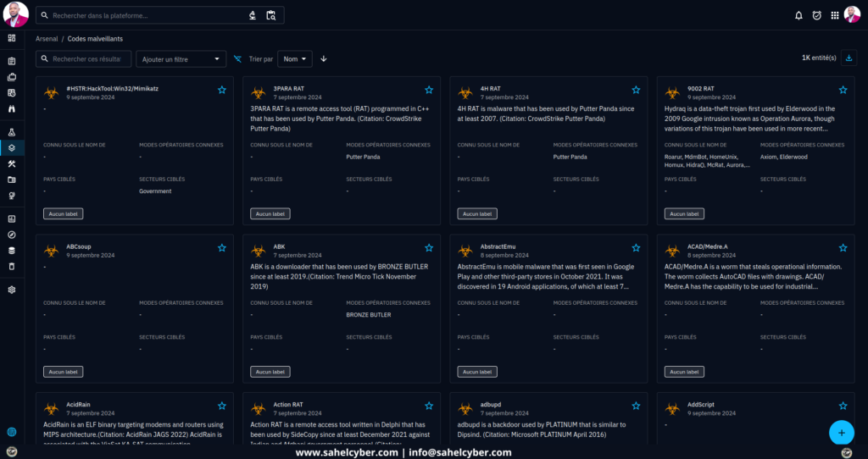Open Threats flask icon in sidebar
The height and width of the screenshot is (459, 868).
click(x=12, y=132)
